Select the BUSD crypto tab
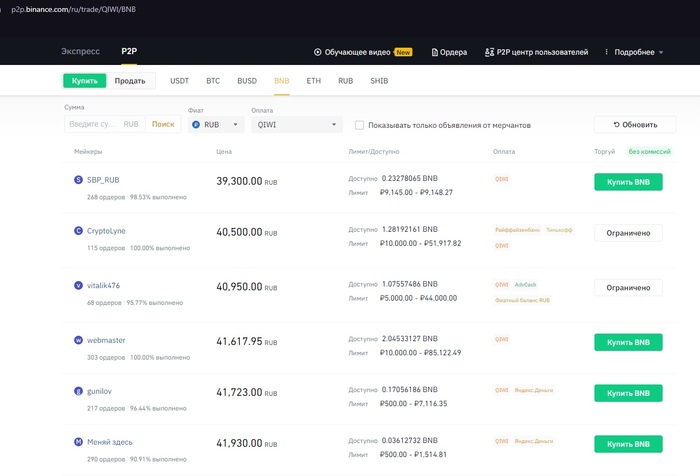This screenshot has height=476, width=700. pyautogui.click(x=247, y=81)
